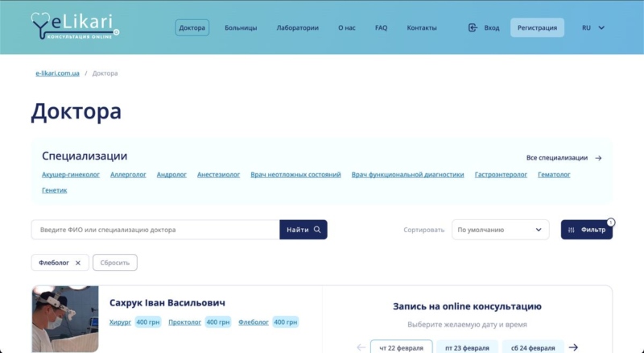Click the e-likari.com.ua breadcrumb link
This screenshot has height=353, width=644.
tap(57, 73)
